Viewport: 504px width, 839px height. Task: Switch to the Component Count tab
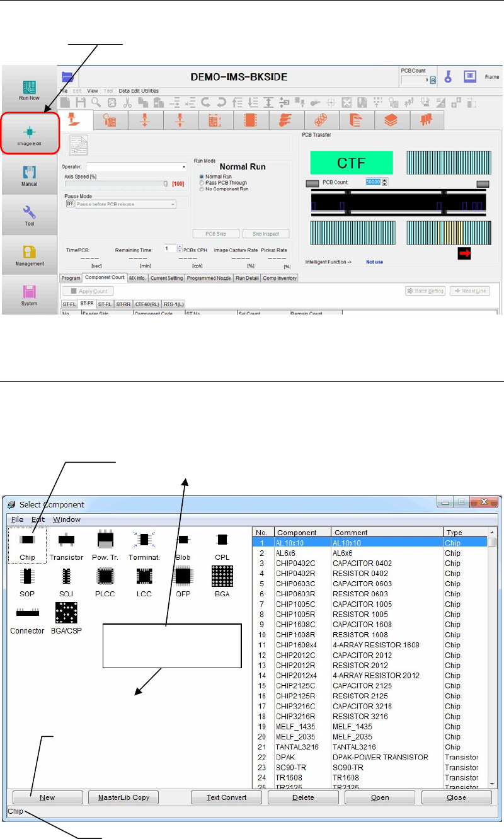105,277
